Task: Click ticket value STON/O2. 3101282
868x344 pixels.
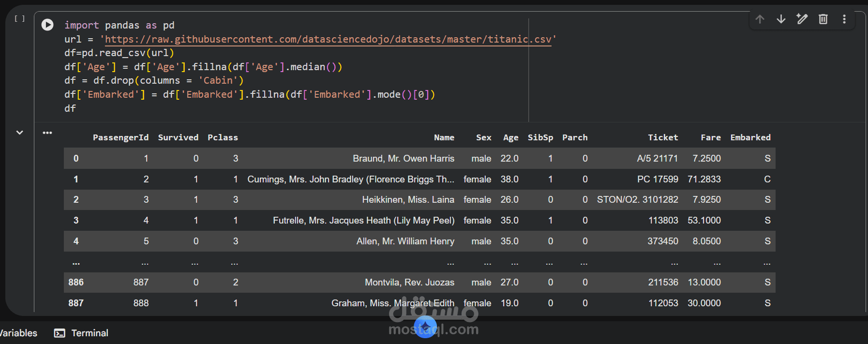Action: tap(638, 199)
